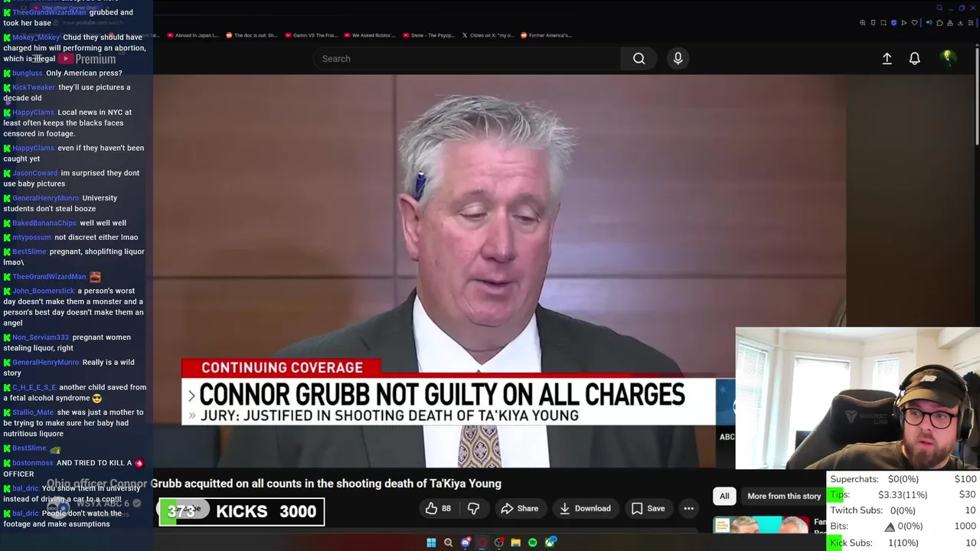980x551 pixels.
Task: Click chat username 'Mokey_Mokey'
Action: (x=36, y=37)
